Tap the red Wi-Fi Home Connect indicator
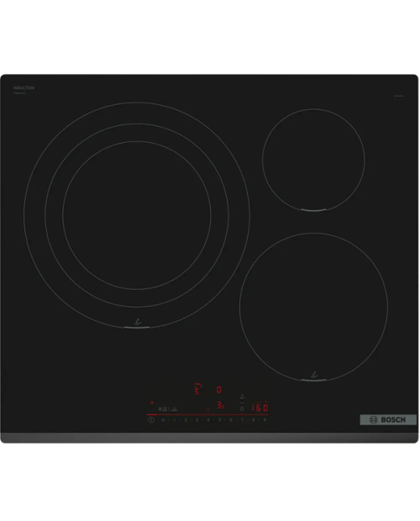This screenshot has width=420, height=521. 152,403
